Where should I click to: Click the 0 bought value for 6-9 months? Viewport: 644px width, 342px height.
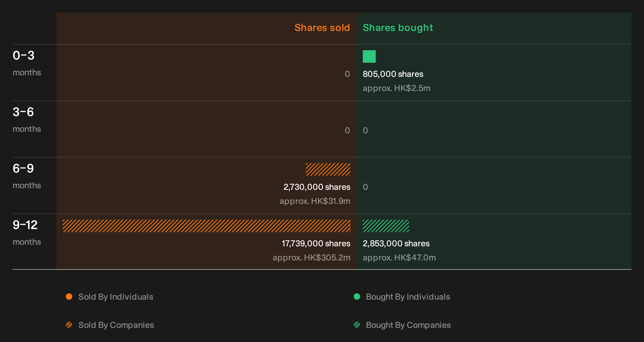point(365,187)
